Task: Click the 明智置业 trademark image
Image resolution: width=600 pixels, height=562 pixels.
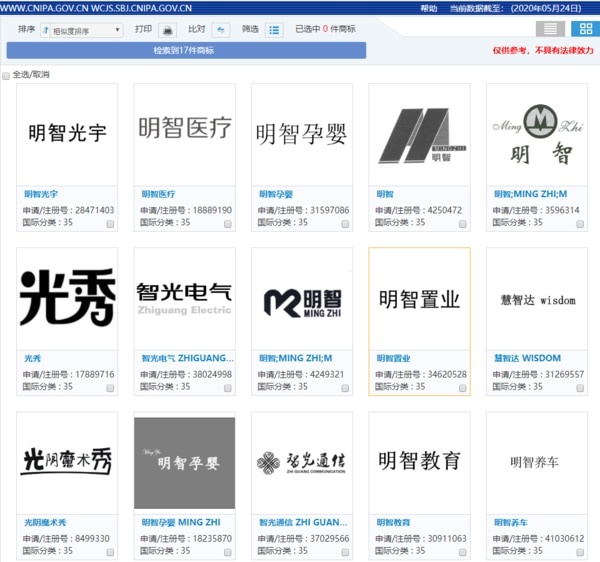Action: pyautogui.click(x=419, y=299)
